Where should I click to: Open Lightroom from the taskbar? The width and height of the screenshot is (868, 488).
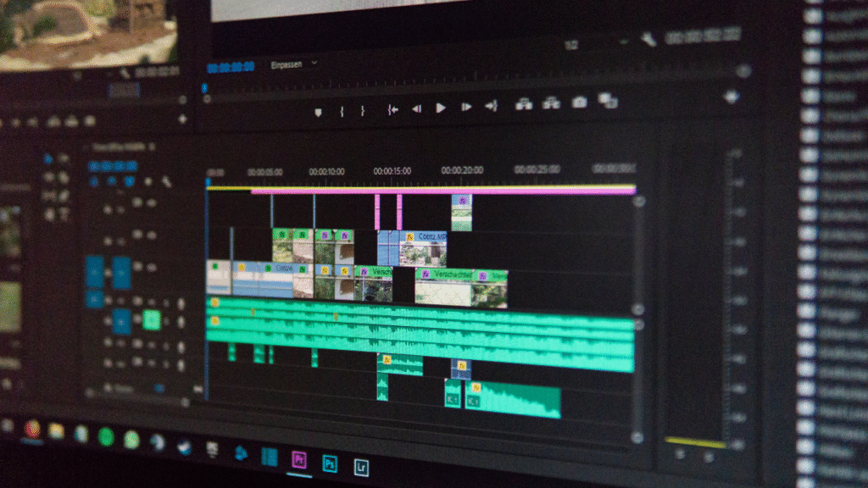362,465
